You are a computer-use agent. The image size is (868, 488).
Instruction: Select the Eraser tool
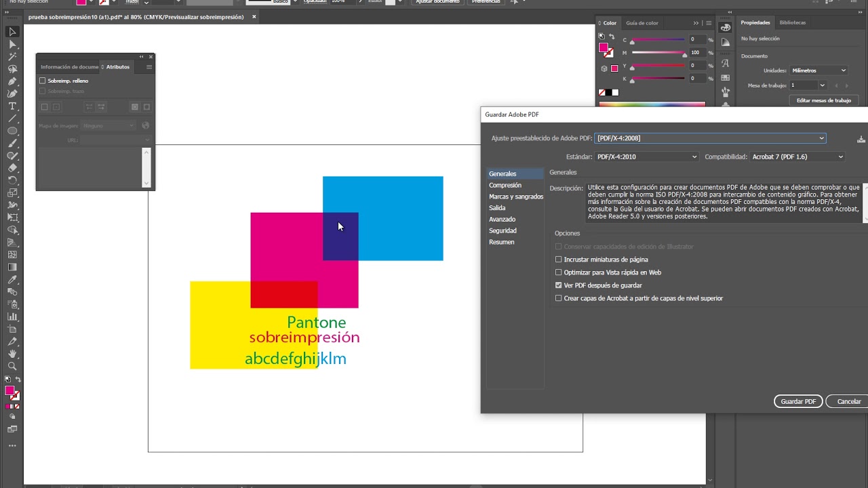(x=12, y=168)
